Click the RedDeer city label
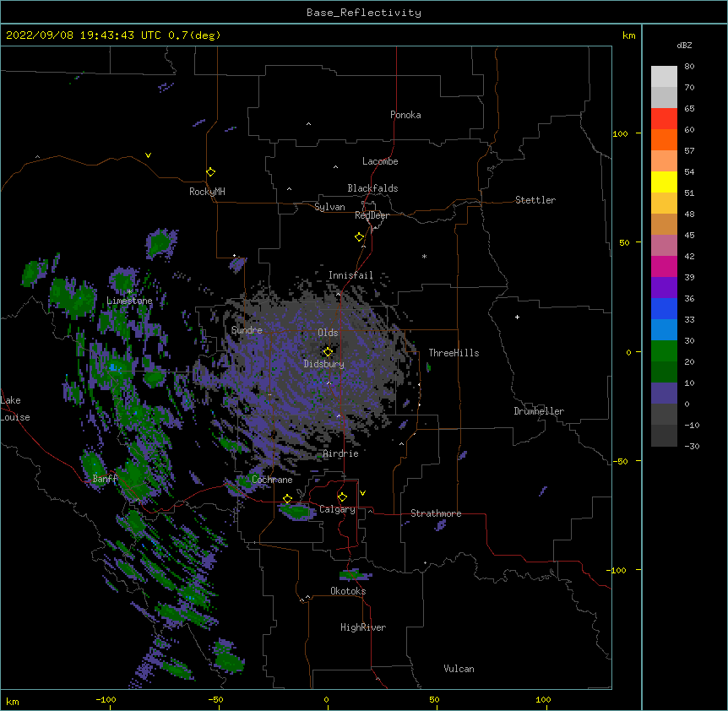This screenshot has width=728, height=711. (x=372, y=215)
